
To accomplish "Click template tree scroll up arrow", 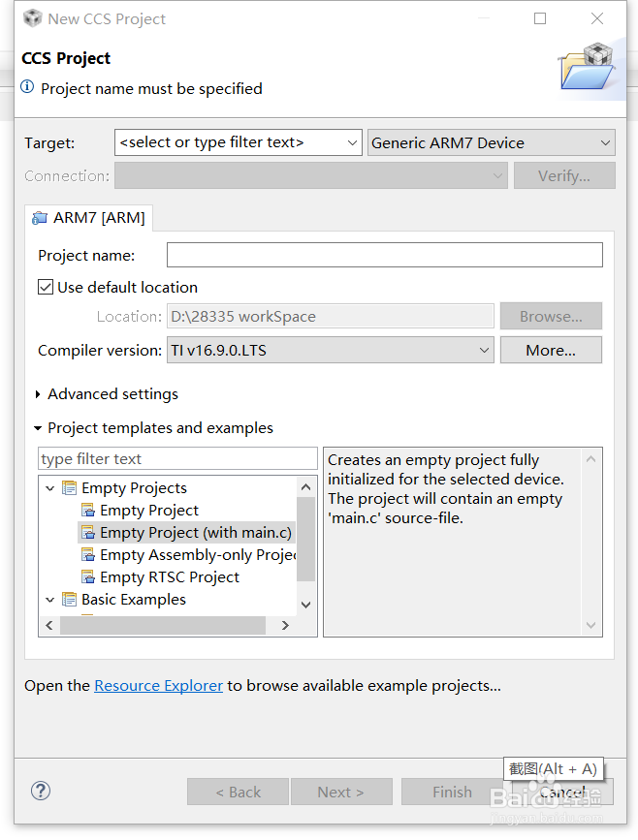I will tap(306, 486).
